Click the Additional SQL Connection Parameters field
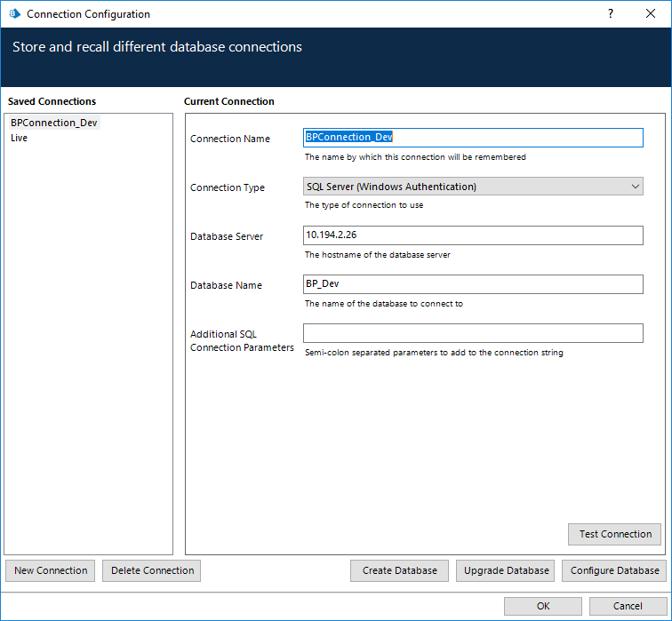The image size is (672, 621). [x=473, y=333]
